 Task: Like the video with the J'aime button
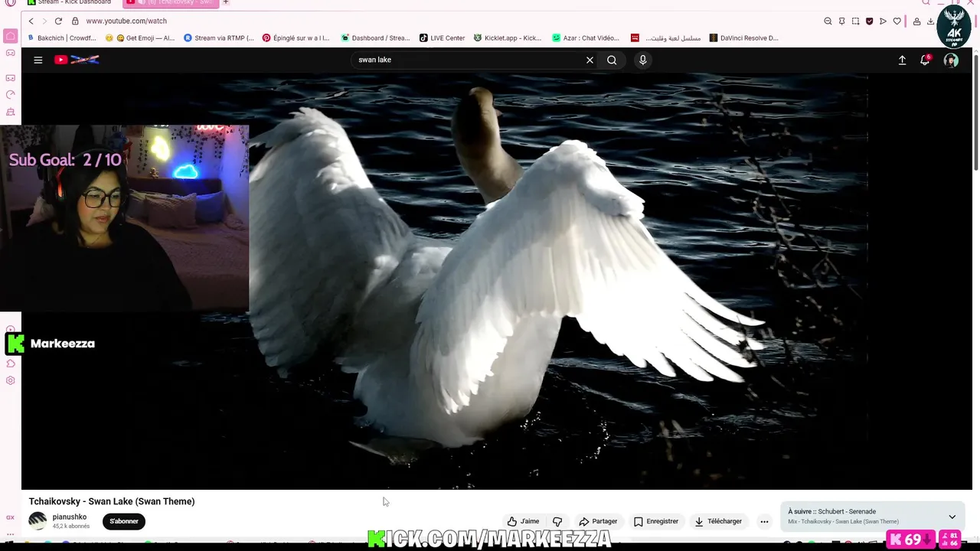[x=524, y=521]
